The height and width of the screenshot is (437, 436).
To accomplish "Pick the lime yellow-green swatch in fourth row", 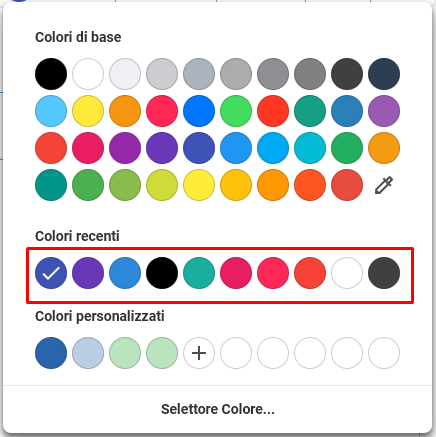I will (x=162, y=185).
